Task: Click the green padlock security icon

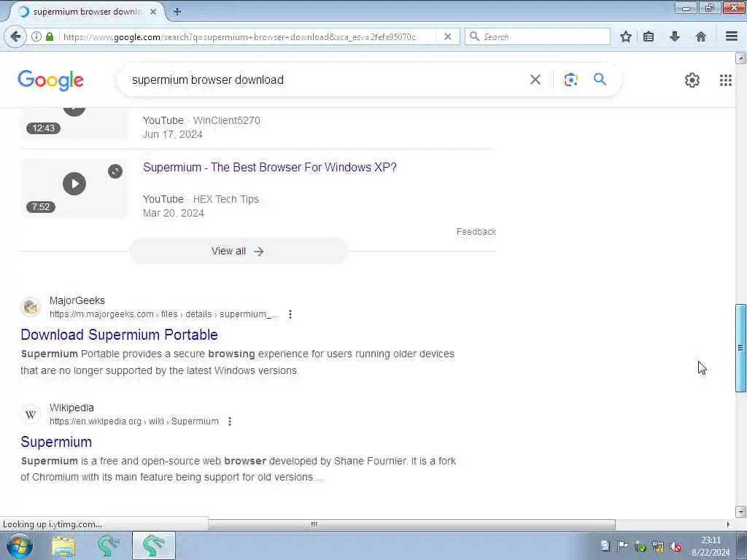Action: pos(50,36)
